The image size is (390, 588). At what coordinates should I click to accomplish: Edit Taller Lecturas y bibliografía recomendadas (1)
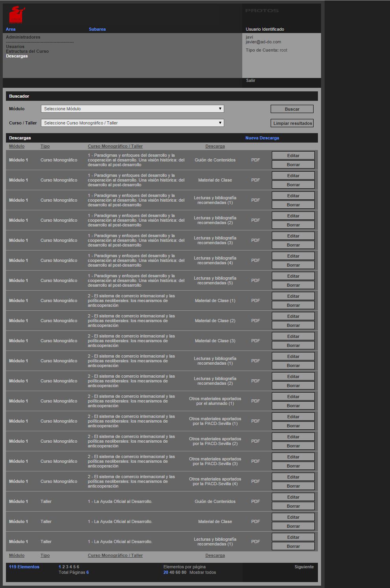coord(293,537)
